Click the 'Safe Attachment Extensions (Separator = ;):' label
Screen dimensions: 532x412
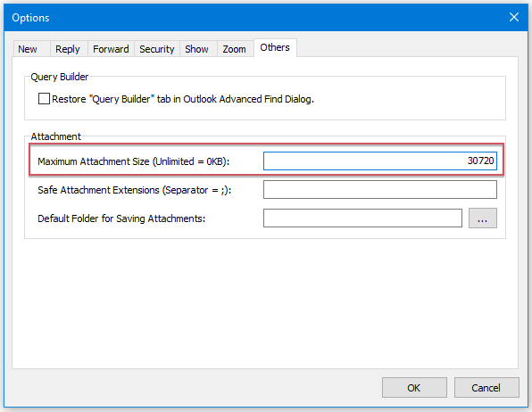coord(135,190)
